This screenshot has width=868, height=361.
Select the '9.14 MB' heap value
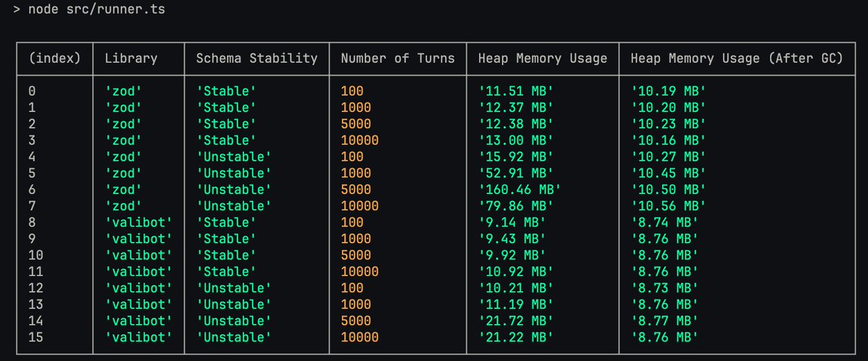(512, 222)
